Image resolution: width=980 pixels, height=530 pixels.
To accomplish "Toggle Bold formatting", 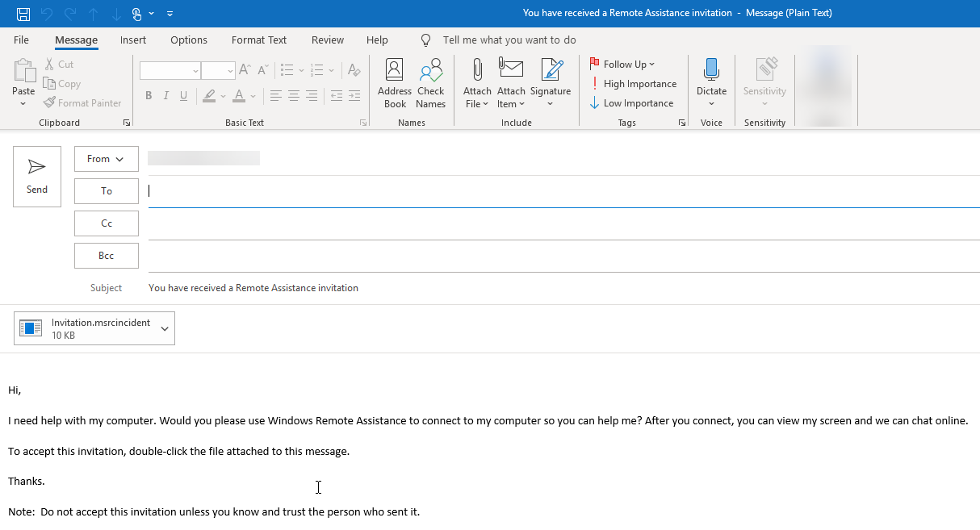I will tap(149, 96).
